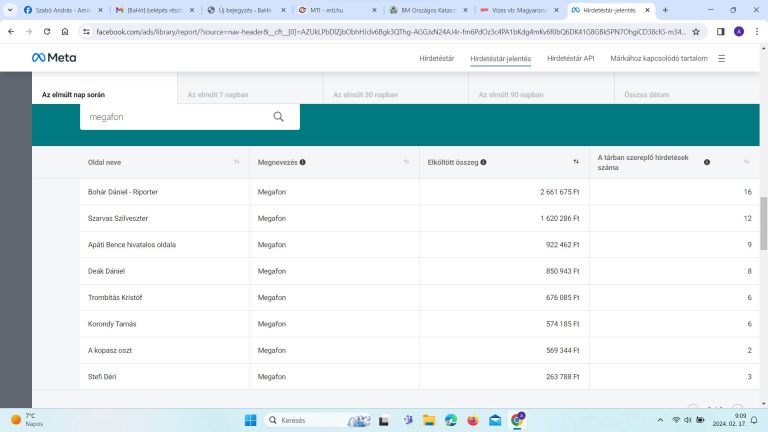Close the Hirdetéstár-jelentés browser tab
Image resolution: width=768 pixels, height=432 pixels.
(647, 10)
